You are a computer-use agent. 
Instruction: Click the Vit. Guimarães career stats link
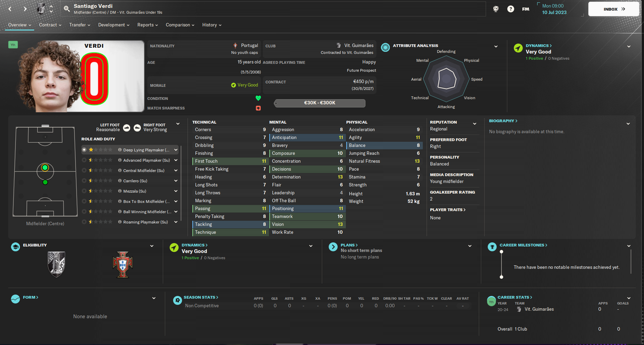[x=539, y=309]
